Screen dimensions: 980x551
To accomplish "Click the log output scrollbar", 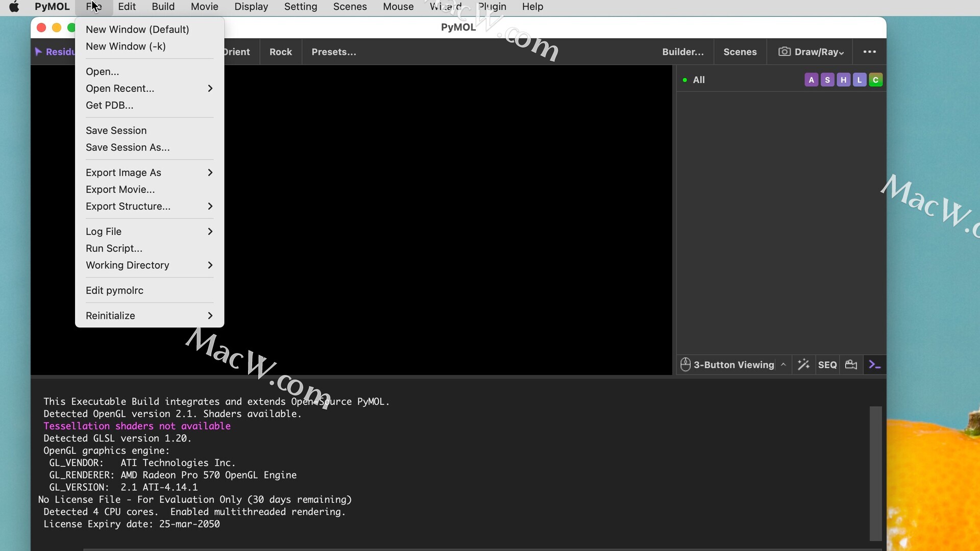I will click(x=876, y=473).
